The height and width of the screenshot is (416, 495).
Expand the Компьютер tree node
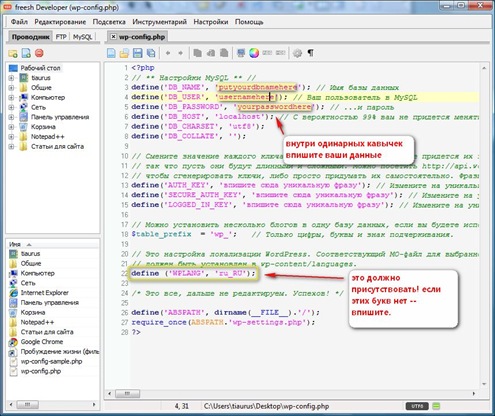click(11, 98)
